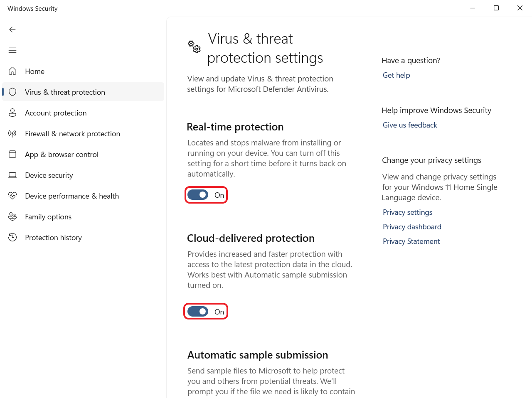
Task: Click Give us feedback link
Action: coord(410,125)
